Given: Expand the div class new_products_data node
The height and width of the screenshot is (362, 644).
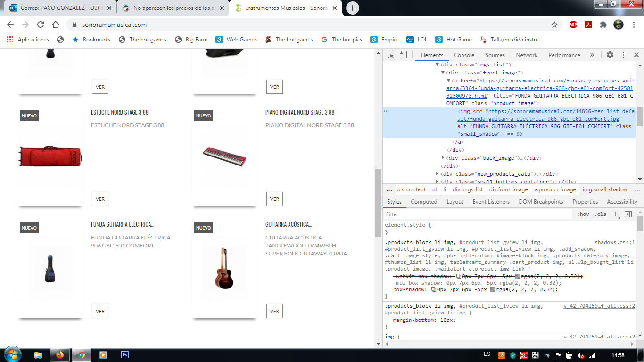Looking at the screenshot, I should (x=438, y=174).
